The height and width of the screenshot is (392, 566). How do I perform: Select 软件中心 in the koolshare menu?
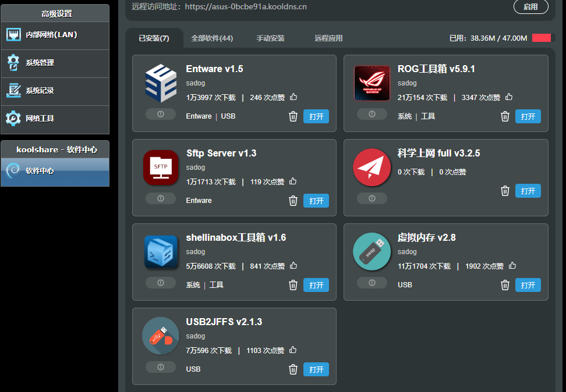tap(55, 172)
